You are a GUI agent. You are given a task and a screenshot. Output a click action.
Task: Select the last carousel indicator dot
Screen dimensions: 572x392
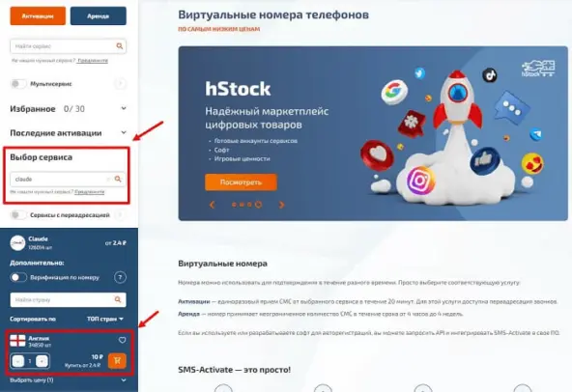[258, 205]
